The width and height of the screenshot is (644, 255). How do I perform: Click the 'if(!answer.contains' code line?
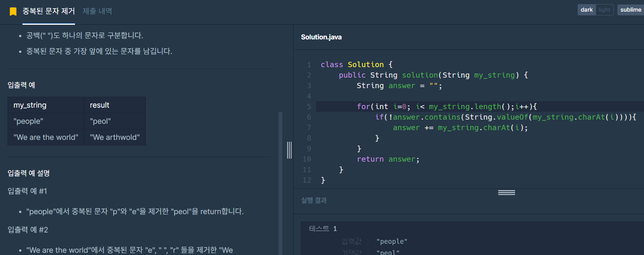[x=505, y=117]
